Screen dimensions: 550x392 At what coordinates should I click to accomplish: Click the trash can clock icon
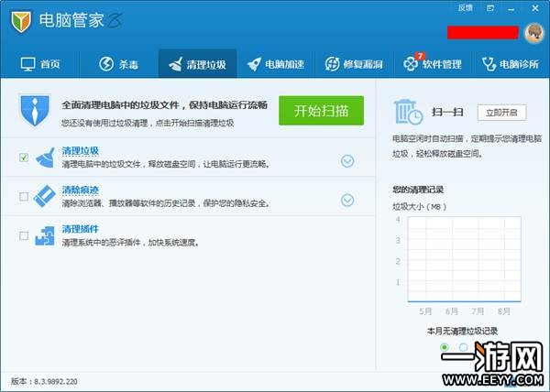408,112
